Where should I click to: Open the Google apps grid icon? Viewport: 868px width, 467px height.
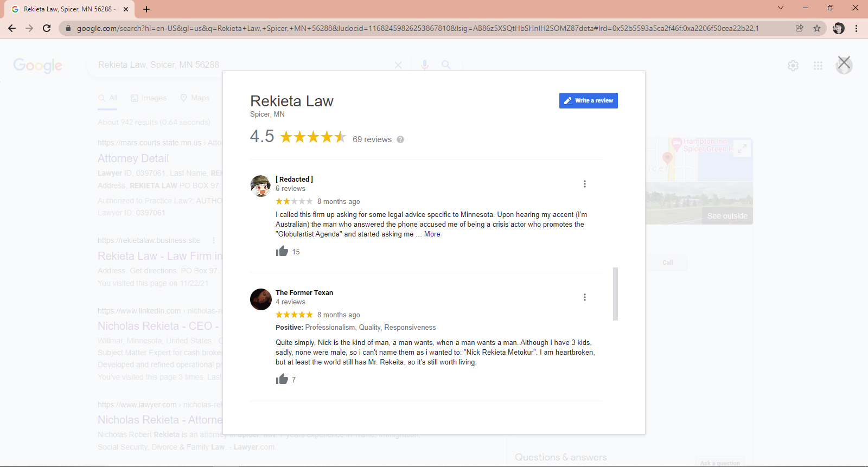pos(818,66)
